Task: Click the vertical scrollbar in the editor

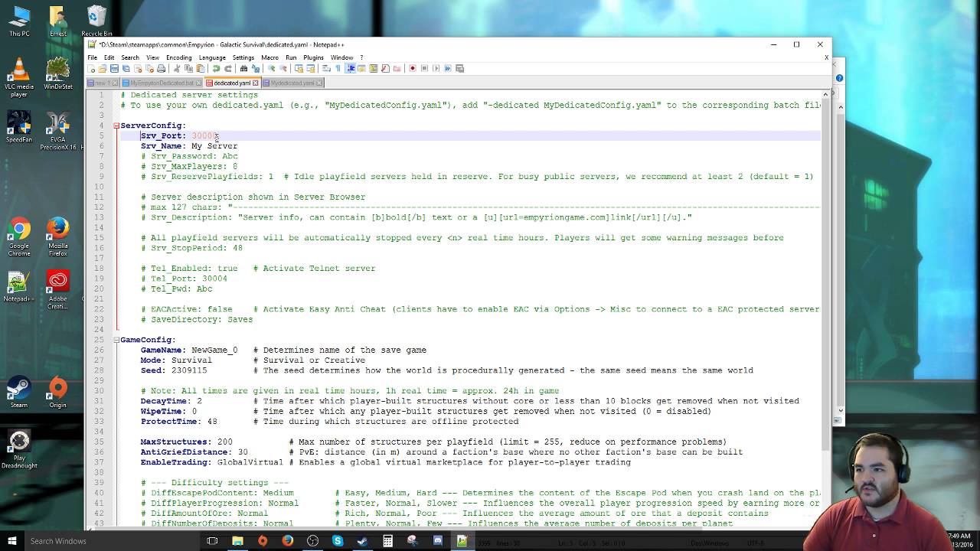Action: 825,275
